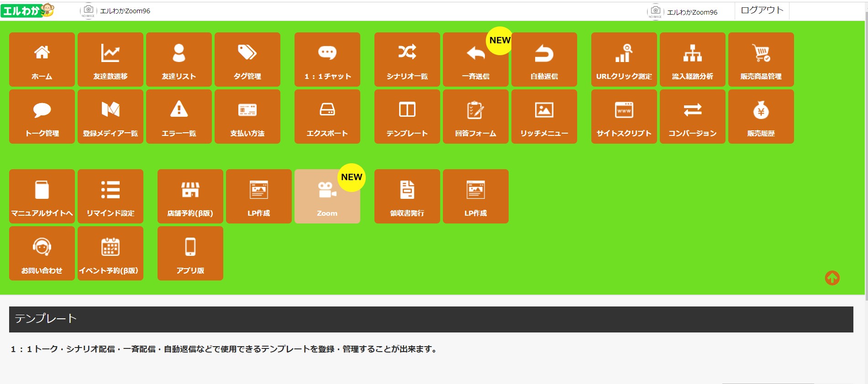This screenshot has height=384, width=868.
Task: Open シナリオ一覧 shuffle tile
Action: pos(407,59)
